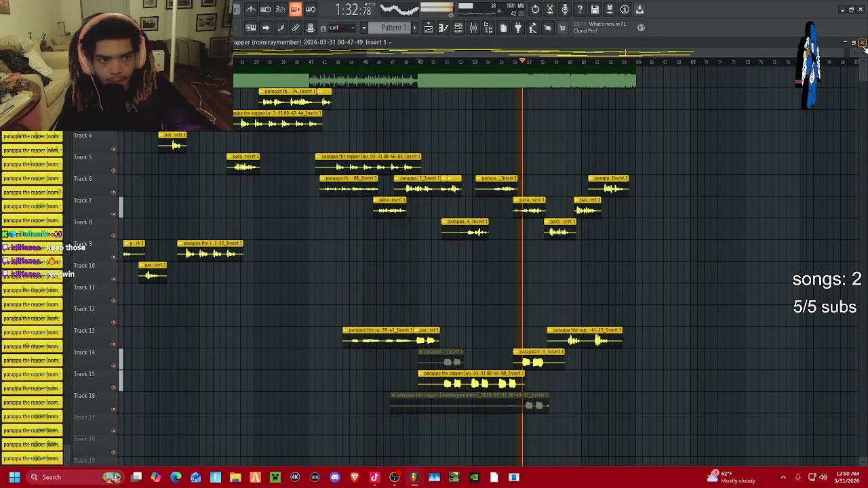Click the master output peak meter
868x488 pixels.
437,9
